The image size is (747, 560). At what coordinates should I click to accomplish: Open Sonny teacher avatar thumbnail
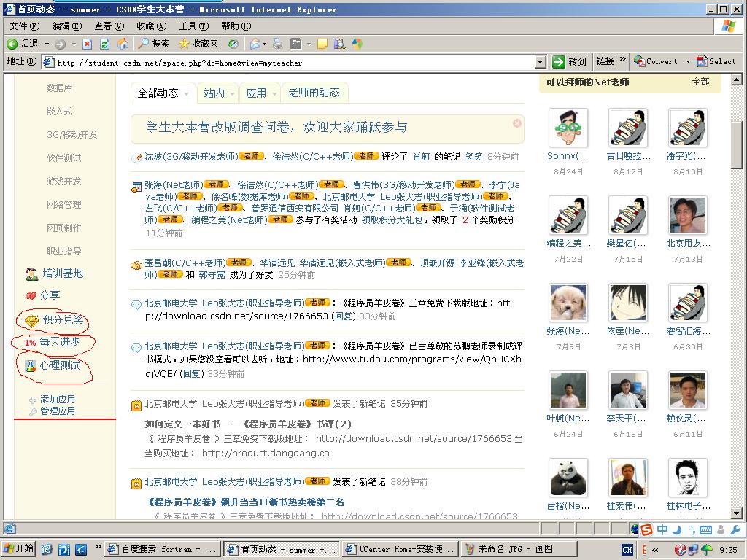tap(568, 127)
